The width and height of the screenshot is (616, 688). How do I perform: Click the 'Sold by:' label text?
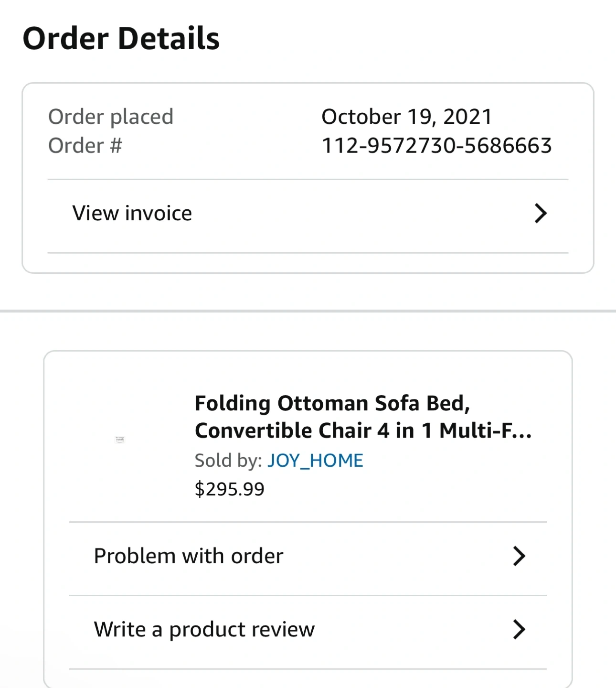click(228, 461)
